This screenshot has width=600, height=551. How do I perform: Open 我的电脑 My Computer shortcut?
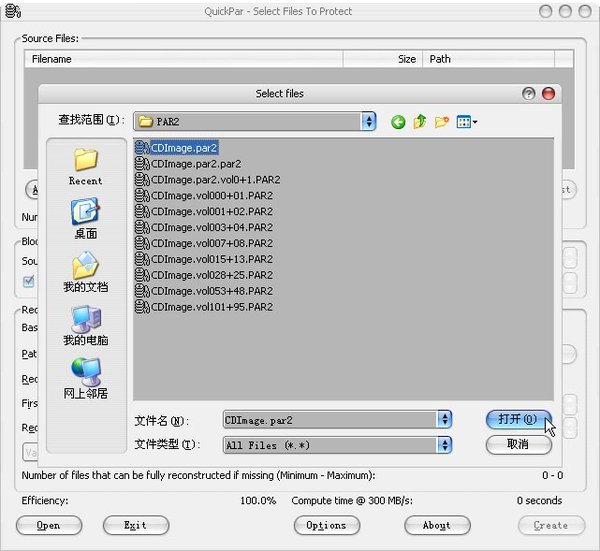pyautogui.click(x=85, y=326)
